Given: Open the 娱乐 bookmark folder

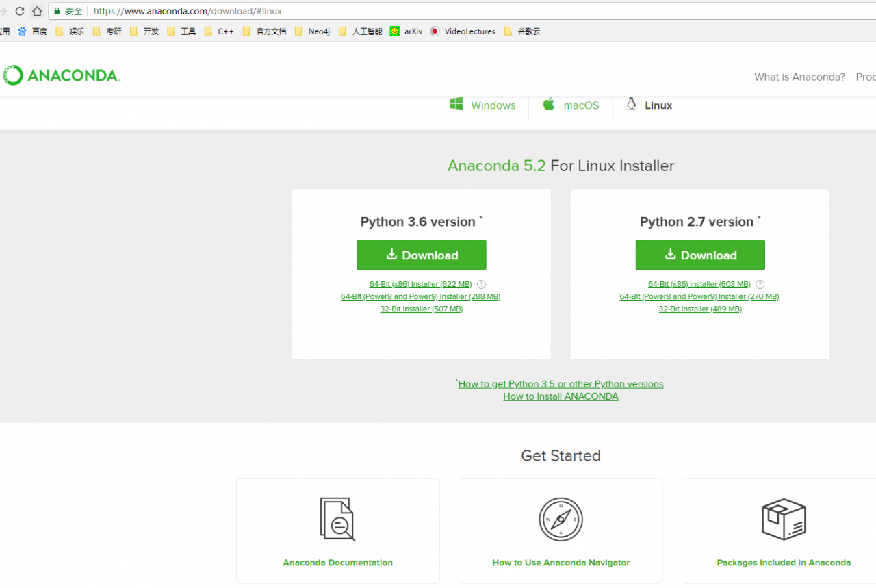Looking at the screenshot, I should (x=70, y=31).
